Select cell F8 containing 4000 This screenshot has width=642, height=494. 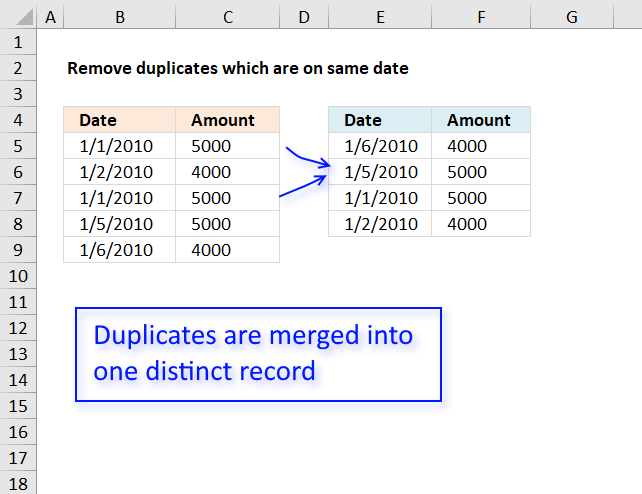(x=481, y=224)
